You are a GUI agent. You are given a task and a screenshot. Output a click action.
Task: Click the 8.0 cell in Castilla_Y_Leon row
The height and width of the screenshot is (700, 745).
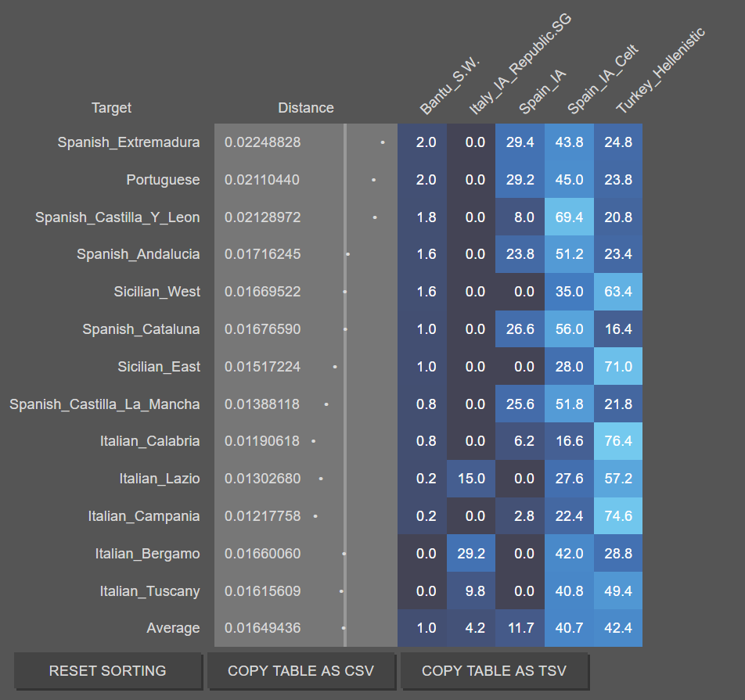pos(520,217)
